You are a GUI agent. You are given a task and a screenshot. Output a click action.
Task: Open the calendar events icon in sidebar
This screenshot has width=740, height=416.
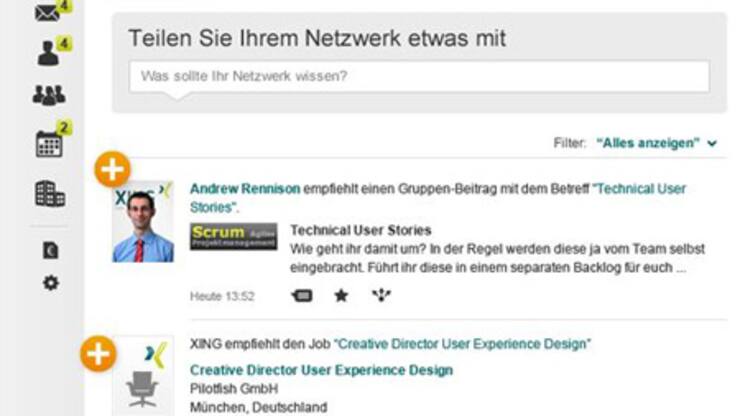click(48, 143)
